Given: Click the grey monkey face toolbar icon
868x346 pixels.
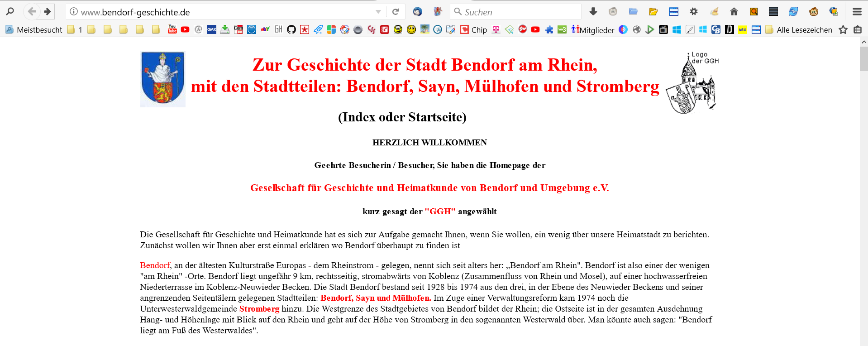Looking at the screenshot, I should point(613,11).
